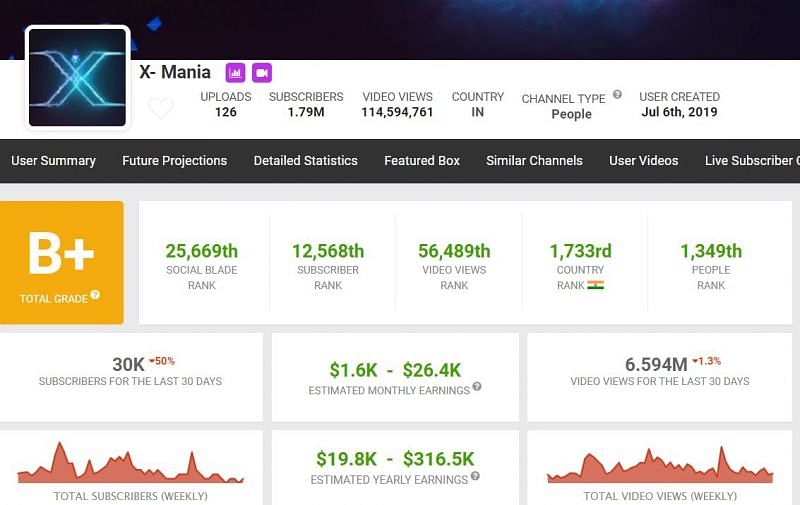Click the India flag icon
Screen dimensions: 800x505
point(595,285)
